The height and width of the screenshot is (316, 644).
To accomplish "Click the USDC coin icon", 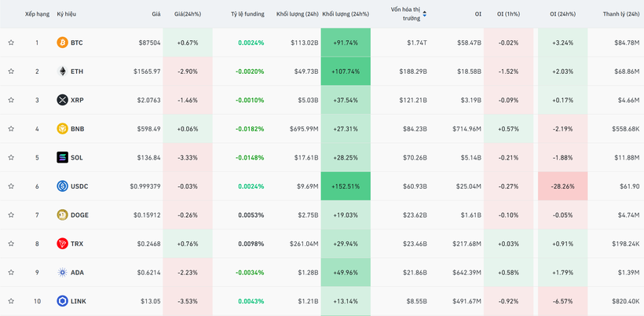I will pyautogui.click(x=63, y=186).
